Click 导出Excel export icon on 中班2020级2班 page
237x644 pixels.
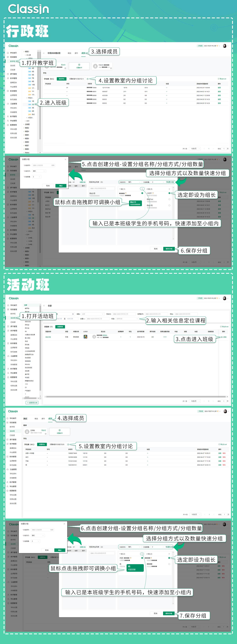[219, 79]
